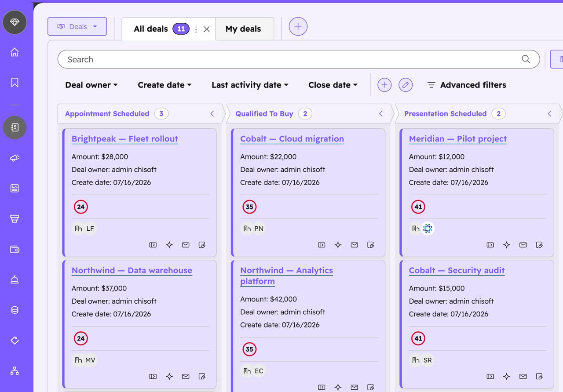
Task: Click score badge 24 on Brightpeak card
Action: (81, 207)
